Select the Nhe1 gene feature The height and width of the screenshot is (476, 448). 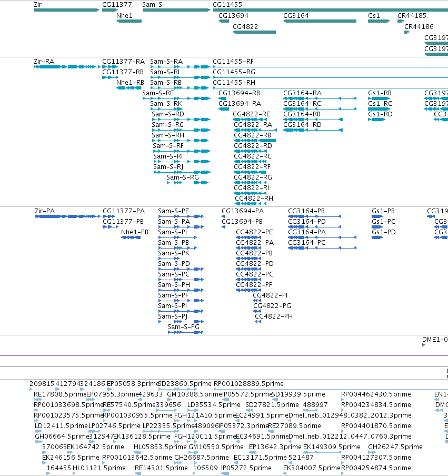129,21
